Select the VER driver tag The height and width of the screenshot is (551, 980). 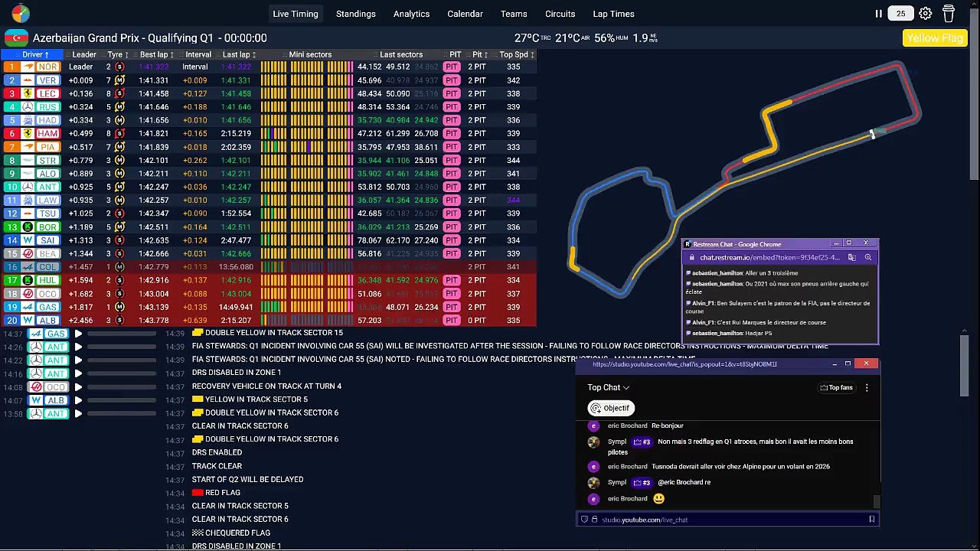click(47, 80)
